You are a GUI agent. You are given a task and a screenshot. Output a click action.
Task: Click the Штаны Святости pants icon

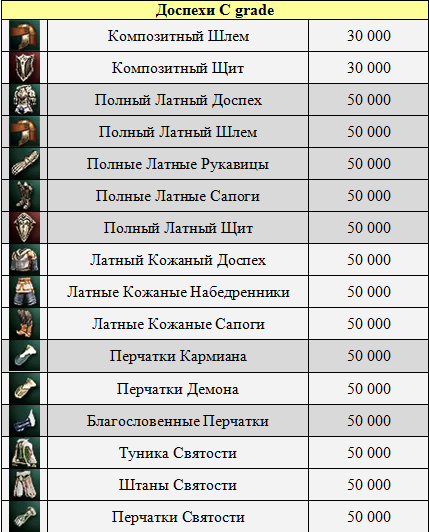pos(24,485)
